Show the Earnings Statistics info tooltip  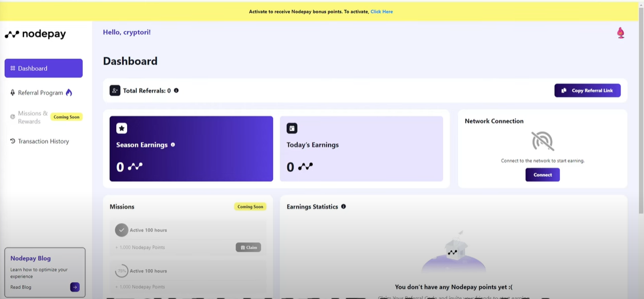click(x=343, y=206)
